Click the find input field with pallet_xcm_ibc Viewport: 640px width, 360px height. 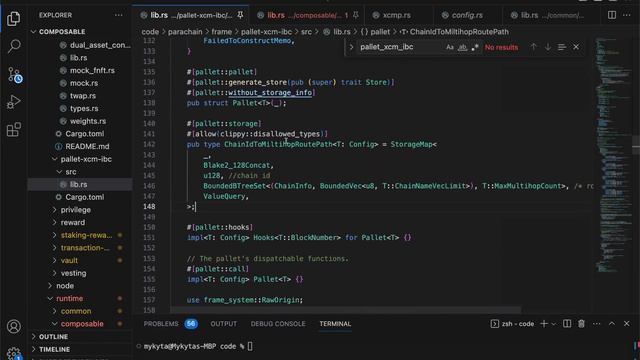[400, 47]
